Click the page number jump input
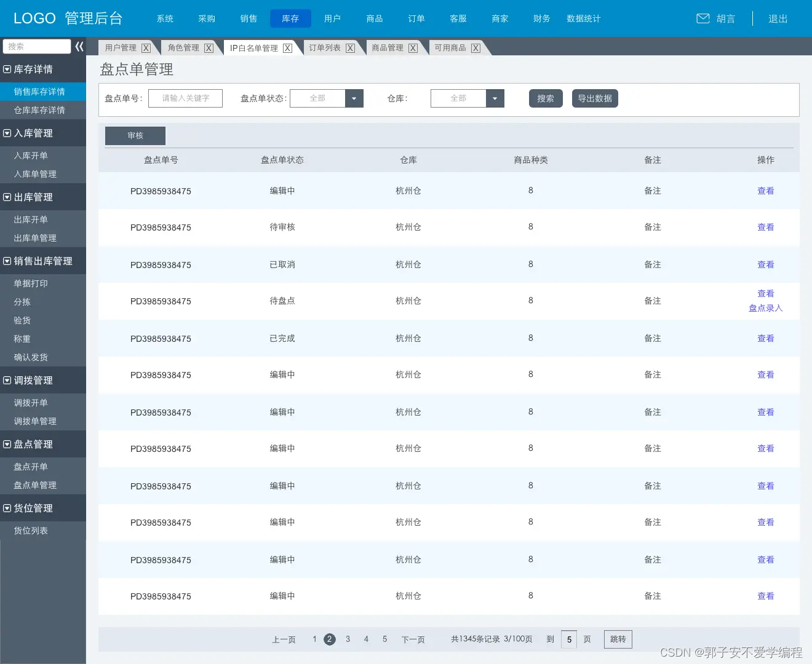This screenshot has height=664, width=812. 569,639
